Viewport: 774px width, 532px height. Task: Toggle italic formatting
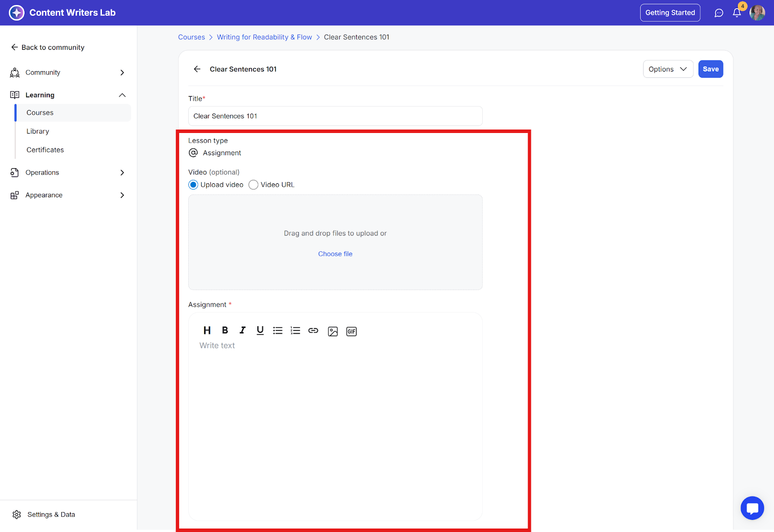click(242, 330)
